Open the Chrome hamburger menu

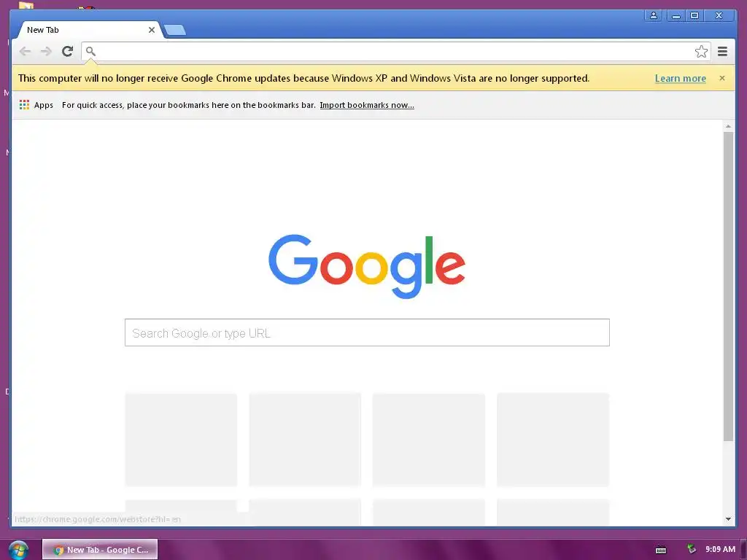point(722,52)
